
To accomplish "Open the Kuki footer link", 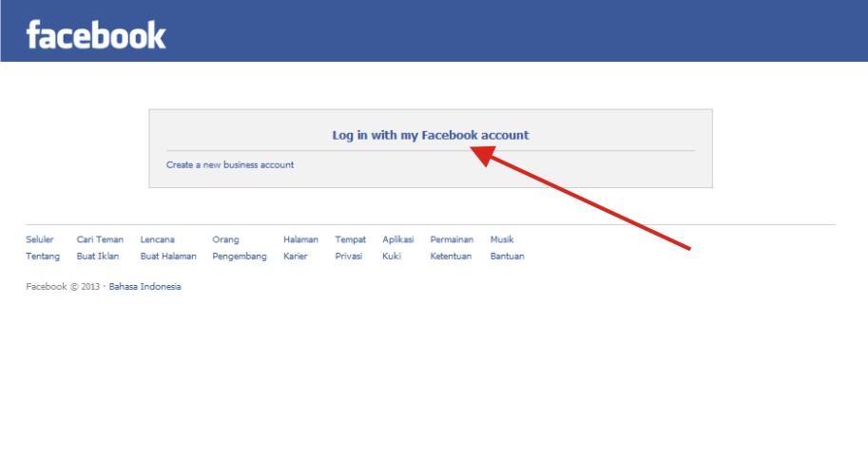I will 392,257.
